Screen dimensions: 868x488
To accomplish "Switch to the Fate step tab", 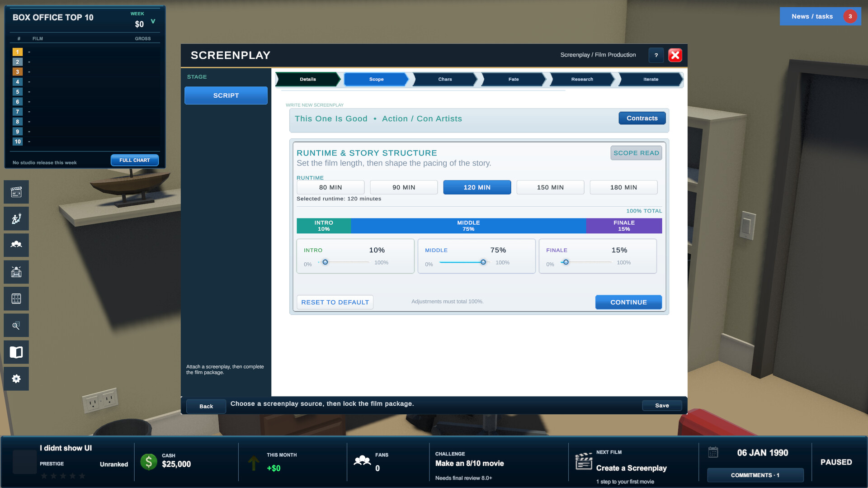I will pos(514,79).
